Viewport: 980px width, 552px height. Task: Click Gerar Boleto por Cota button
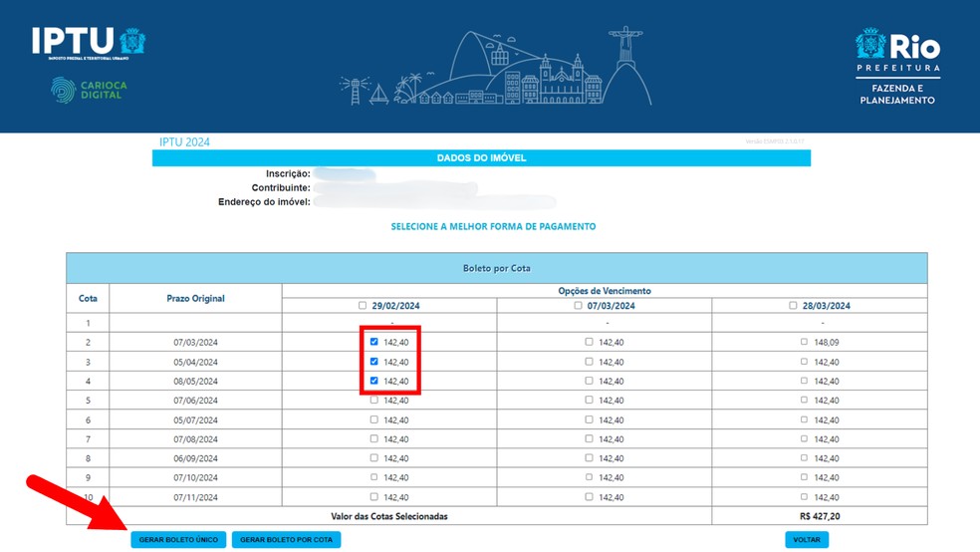tap(286, 539)
